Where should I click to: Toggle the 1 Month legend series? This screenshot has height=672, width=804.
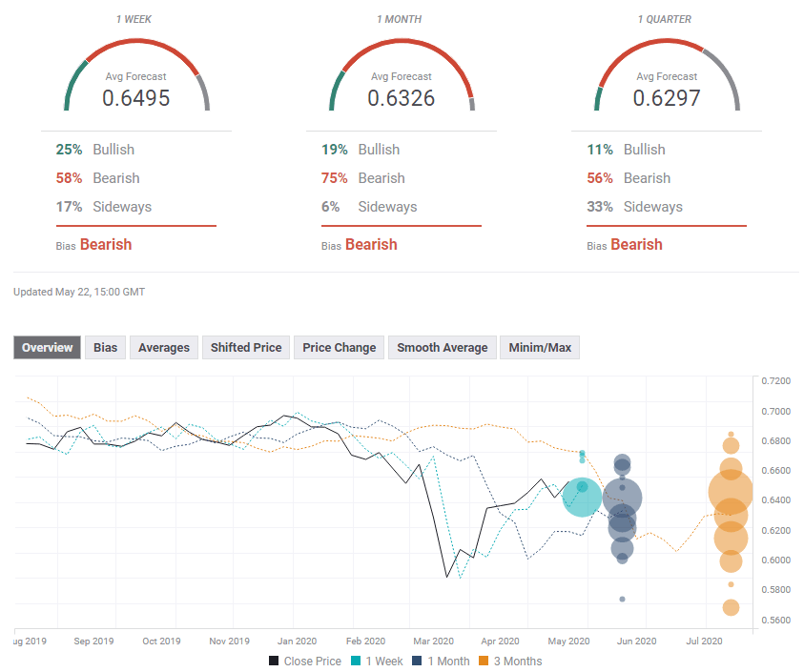tap(442, 661)
